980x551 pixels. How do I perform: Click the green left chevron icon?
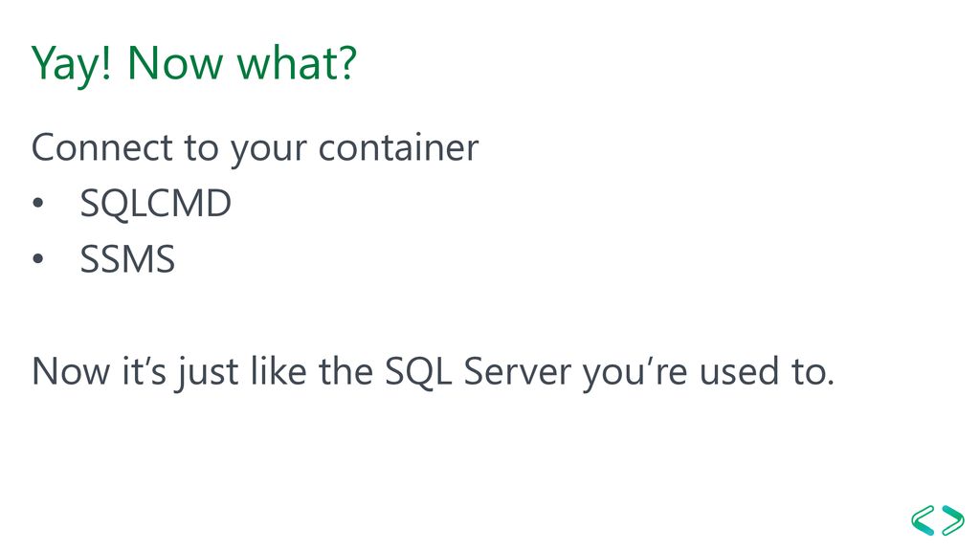[923, 520]
